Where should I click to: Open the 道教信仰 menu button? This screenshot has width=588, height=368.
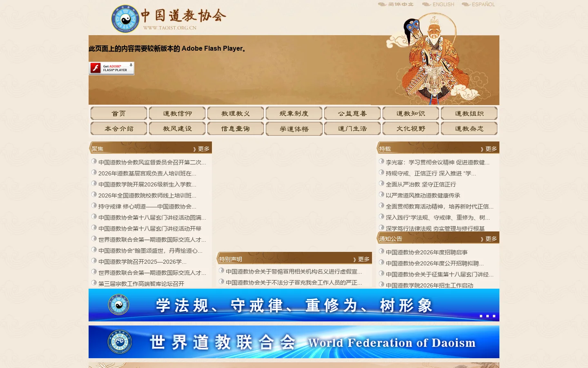[x=177, y=113]
